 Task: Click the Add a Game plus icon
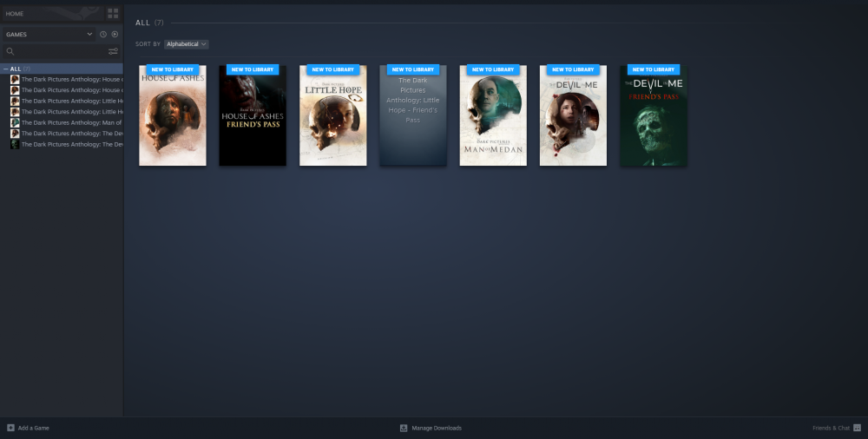click(x=10, y=428)
